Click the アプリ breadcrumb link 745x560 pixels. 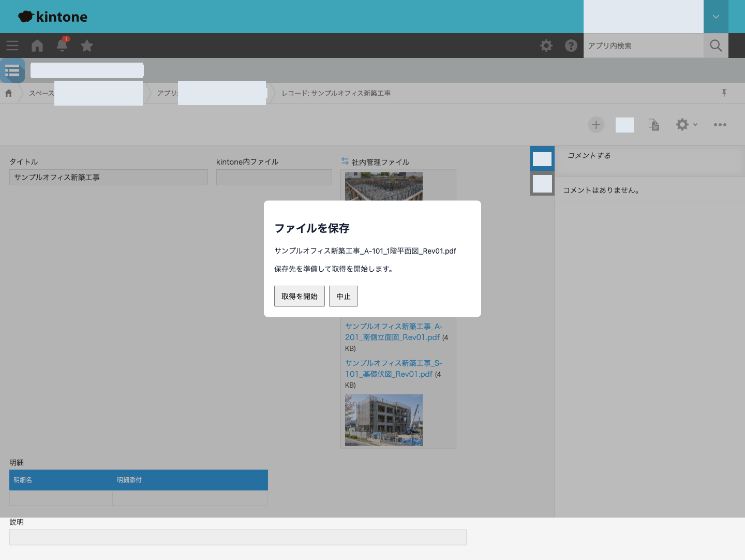coord(167,93)
